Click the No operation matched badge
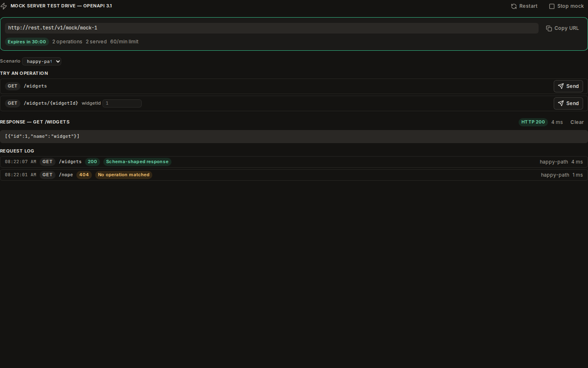The height and width of the screenshot is (368, 588). [x=124, y=175]
